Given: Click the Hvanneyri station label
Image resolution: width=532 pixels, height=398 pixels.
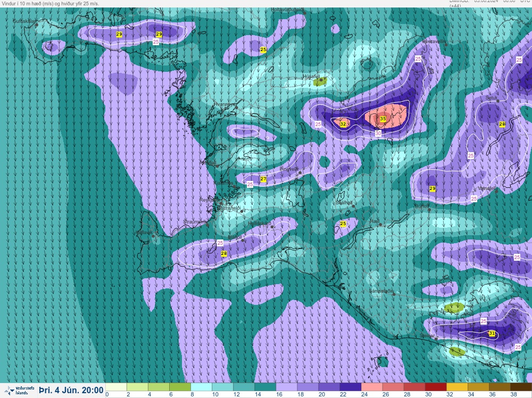Looking at the screenshot, I should (x=225, y=104).
